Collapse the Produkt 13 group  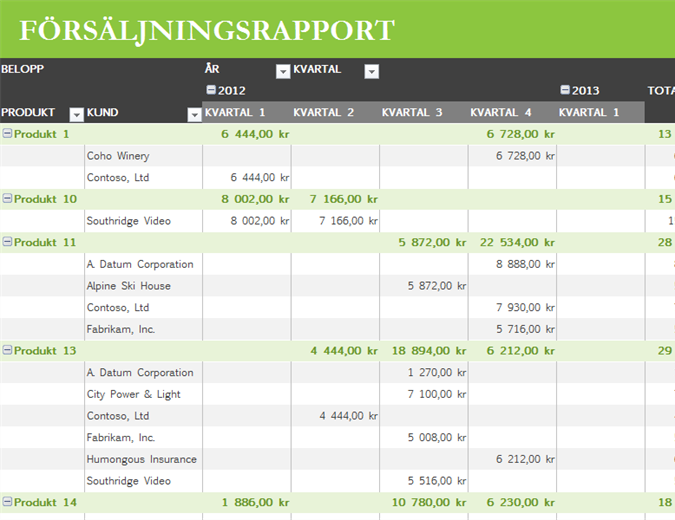[7, 350]
